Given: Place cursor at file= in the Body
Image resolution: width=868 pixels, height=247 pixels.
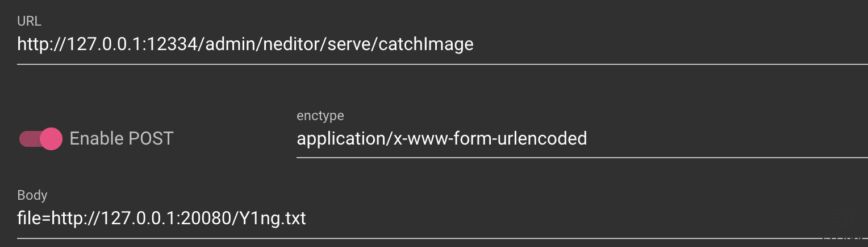Looking at the screenshot, I should pos(34,219).
